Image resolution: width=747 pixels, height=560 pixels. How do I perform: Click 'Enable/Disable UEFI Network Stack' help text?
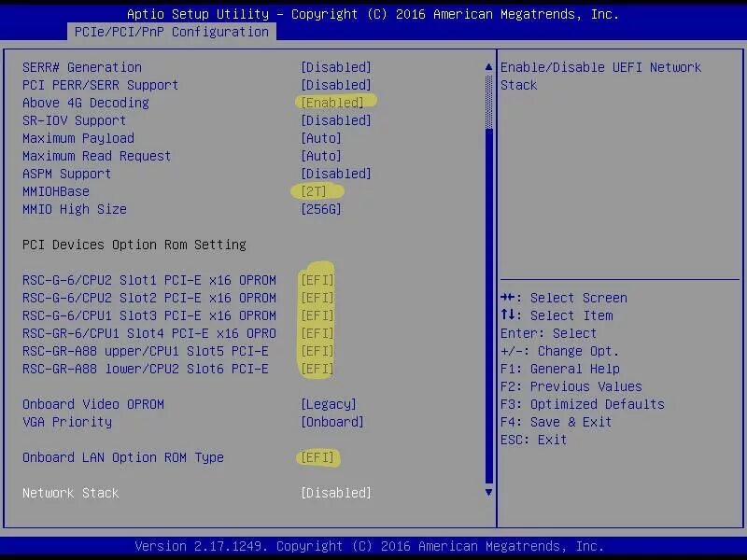(600, 77)
